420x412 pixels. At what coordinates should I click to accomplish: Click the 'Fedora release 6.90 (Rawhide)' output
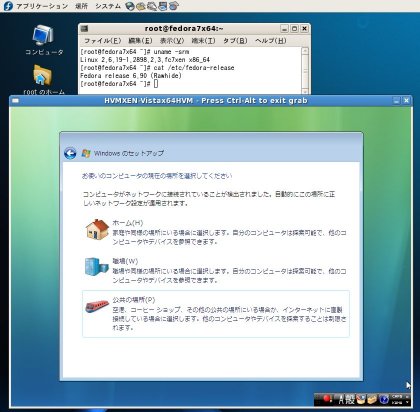coord(131,76)
